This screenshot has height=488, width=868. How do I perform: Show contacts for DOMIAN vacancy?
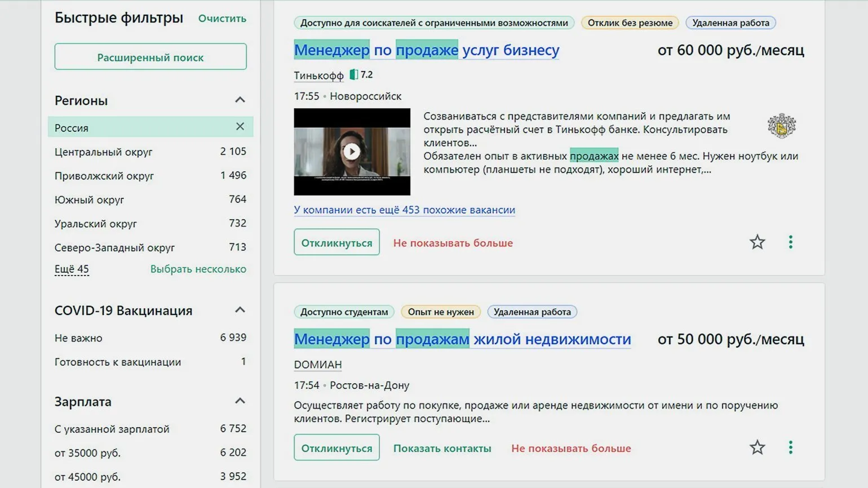click(x=442, y=449)
